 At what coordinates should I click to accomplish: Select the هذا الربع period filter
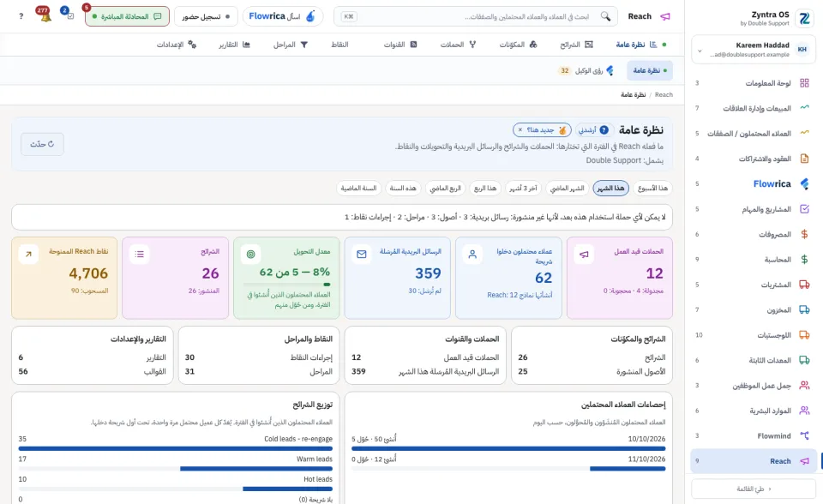485,188
